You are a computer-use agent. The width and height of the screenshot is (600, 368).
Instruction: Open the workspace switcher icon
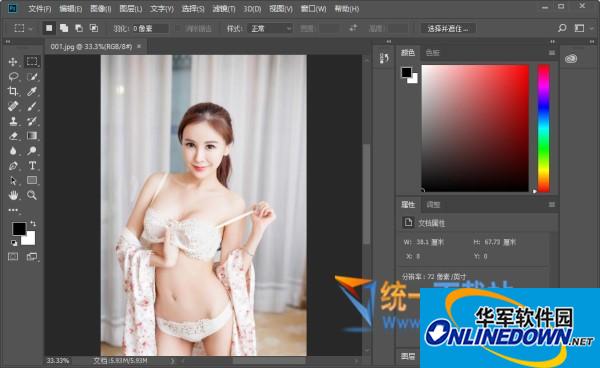coord(579,28)
